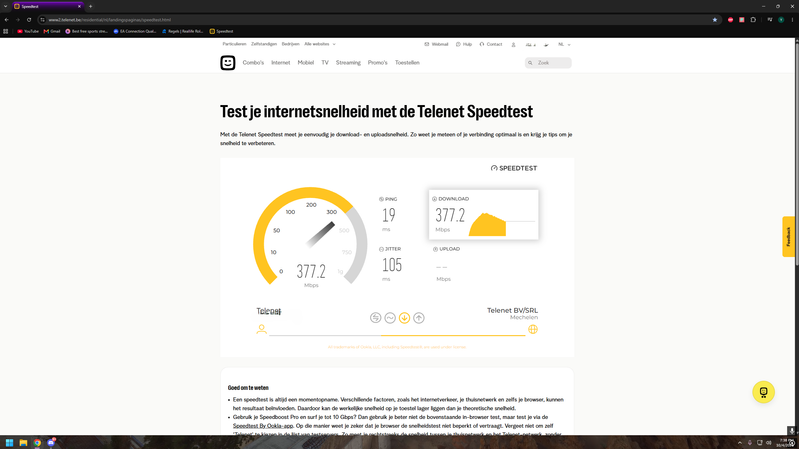Expand the Alle websites dropdown
799x449 pixels.
coord(320,44)
